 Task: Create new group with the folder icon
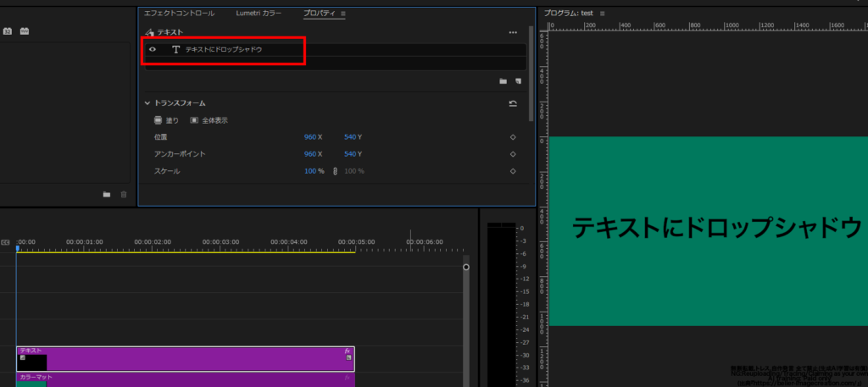point(504,81)
